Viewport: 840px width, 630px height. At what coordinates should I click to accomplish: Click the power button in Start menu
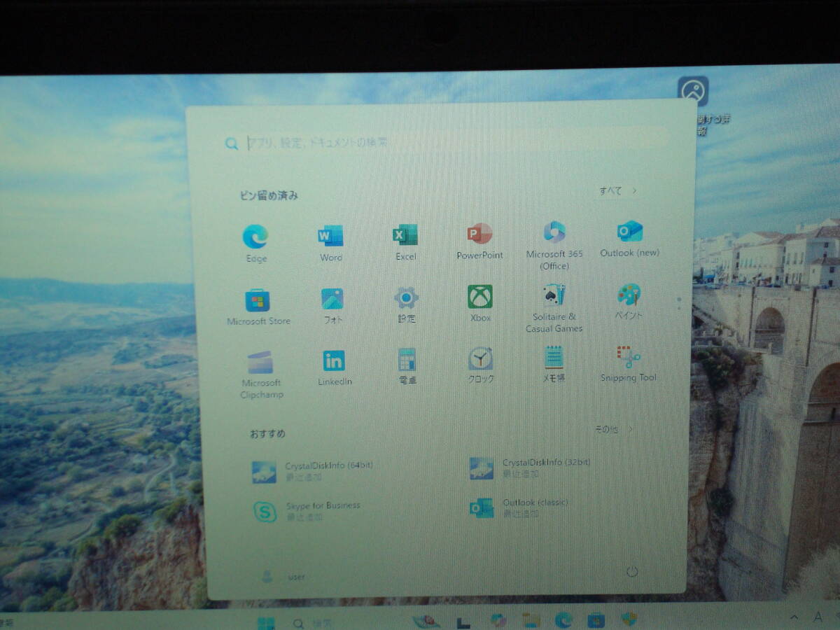(632, 572)
